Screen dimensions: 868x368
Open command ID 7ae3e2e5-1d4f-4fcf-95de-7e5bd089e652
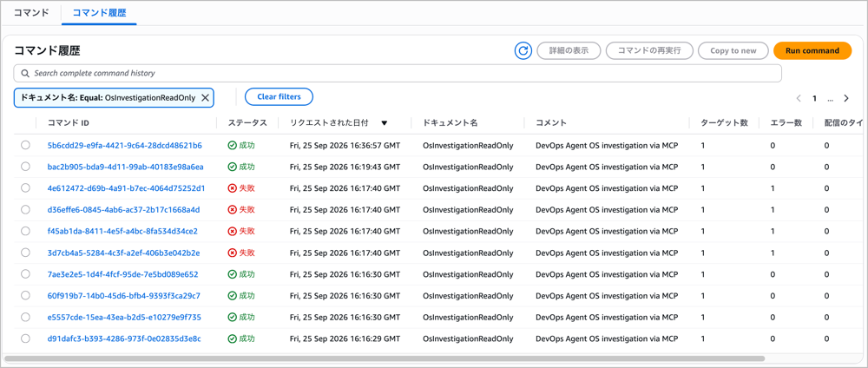pos(123,274)
